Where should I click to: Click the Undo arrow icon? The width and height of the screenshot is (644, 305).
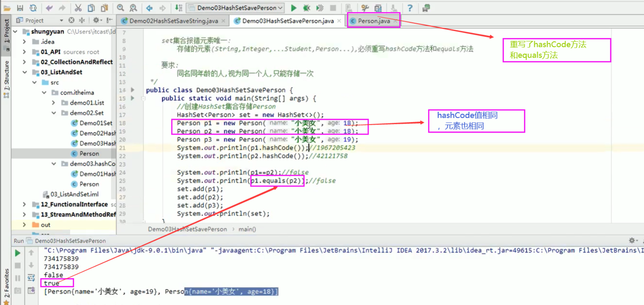pos(49,7)
